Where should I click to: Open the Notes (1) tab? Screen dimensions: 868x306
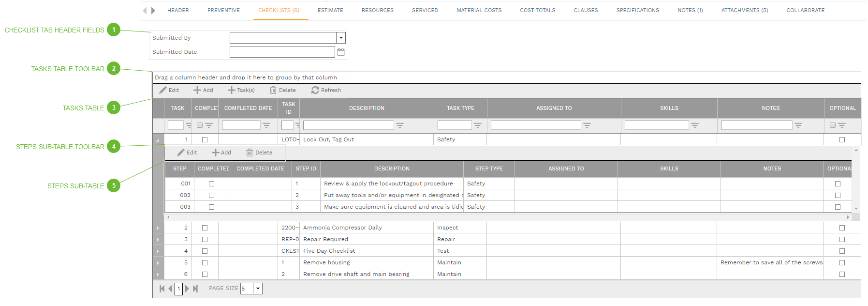pyautogui.click(x=690, y=10)
